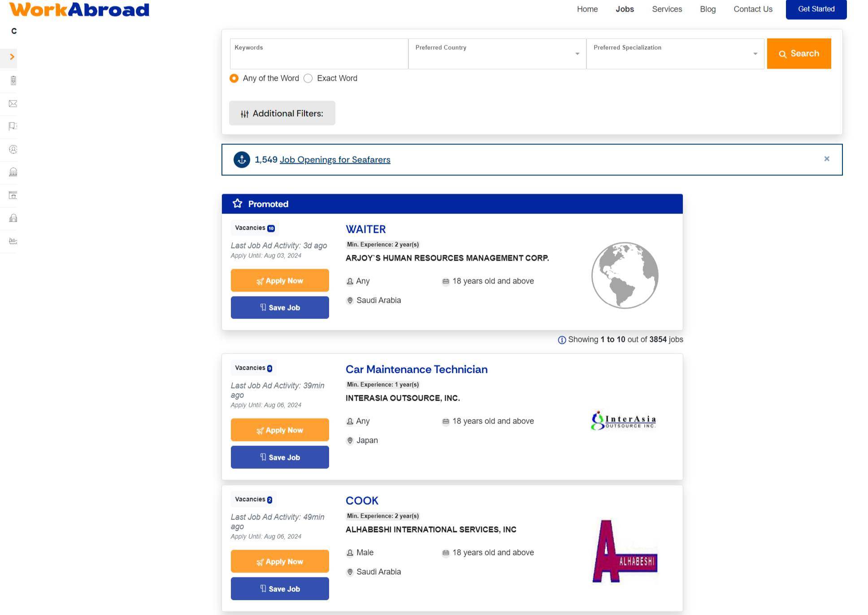Open the user profile circle sidebar icon
The height and width of the screenshot is (615, 868).
(13, 149)
